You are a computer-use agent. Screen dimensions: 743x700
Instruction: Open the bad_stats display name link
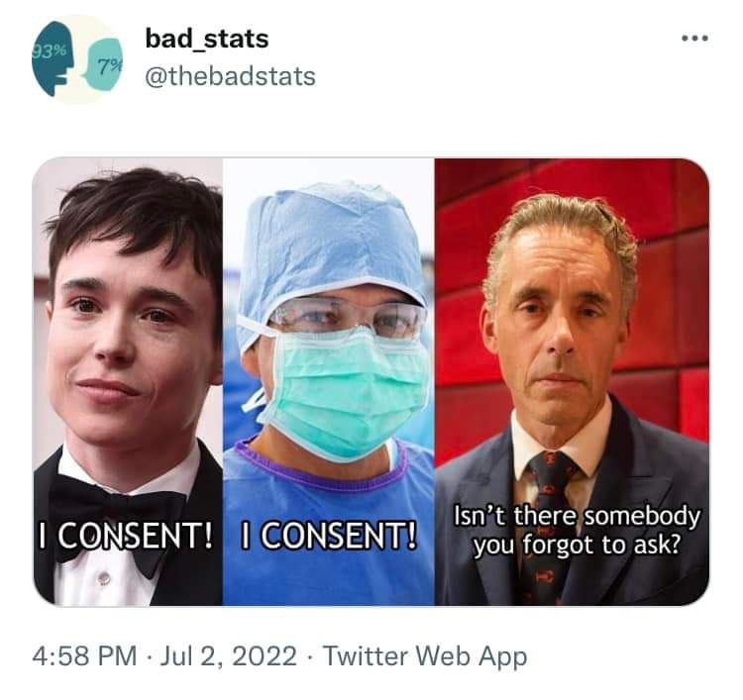pos(207,39)
